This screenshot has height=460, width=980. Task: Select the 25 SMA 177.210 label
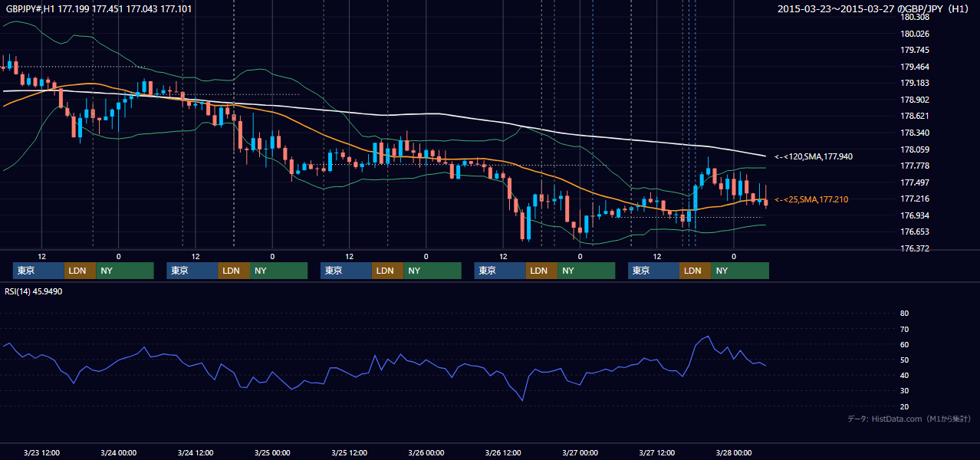click(x=811, y=199)
